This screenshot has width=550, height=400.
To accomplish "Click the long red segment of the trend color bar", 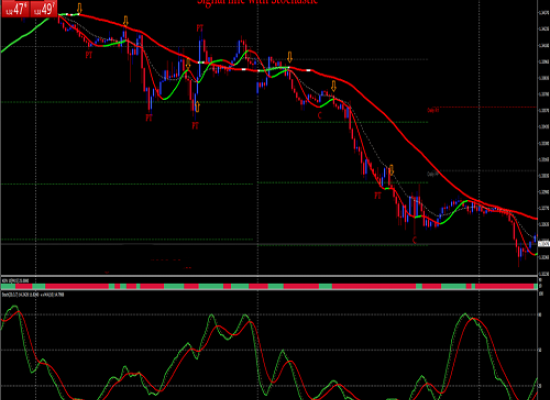I will click(x=374, y=287).
